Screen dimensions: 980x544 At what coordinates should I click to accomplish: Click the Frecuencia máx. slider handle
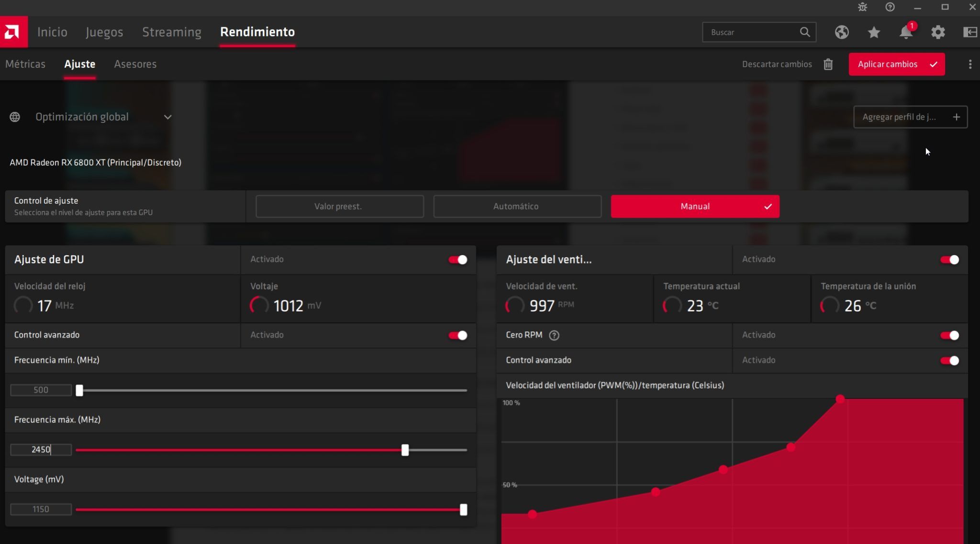coord(405,450)
